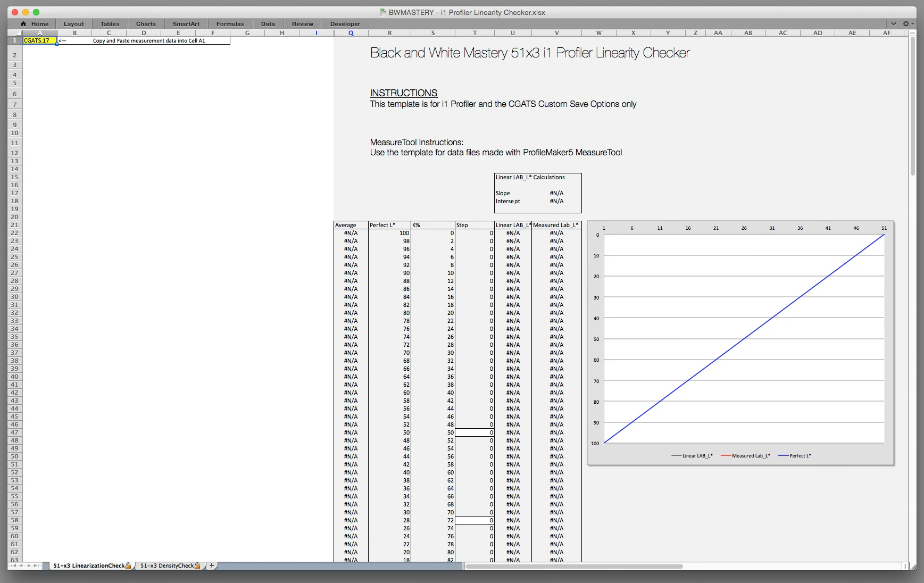Click the 'Slope' label in calculations box
This screenshot has width=924, height=583.
click(x=503, y=193)
